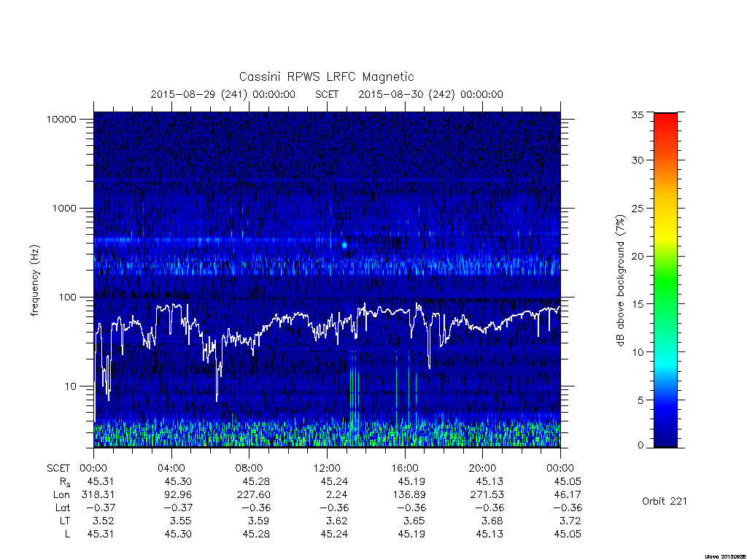Click the '08:00' time tick label
This screenshot has width=747, height=560.
(249, 468)
